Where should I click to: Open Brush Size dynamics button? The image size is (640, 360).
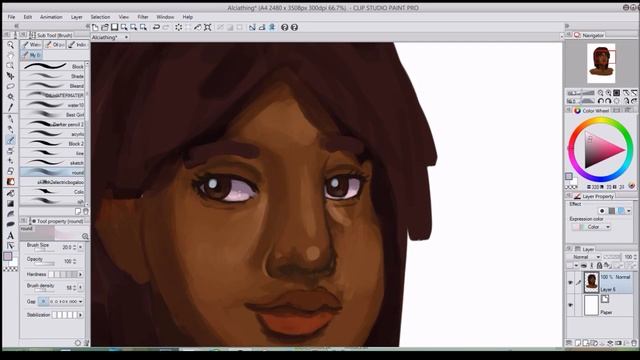tap(80, 247)
